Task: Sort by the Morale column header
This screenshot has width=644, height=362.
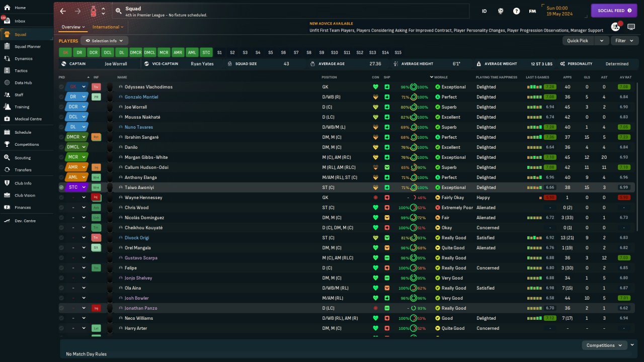Action: tap(441, 77)
